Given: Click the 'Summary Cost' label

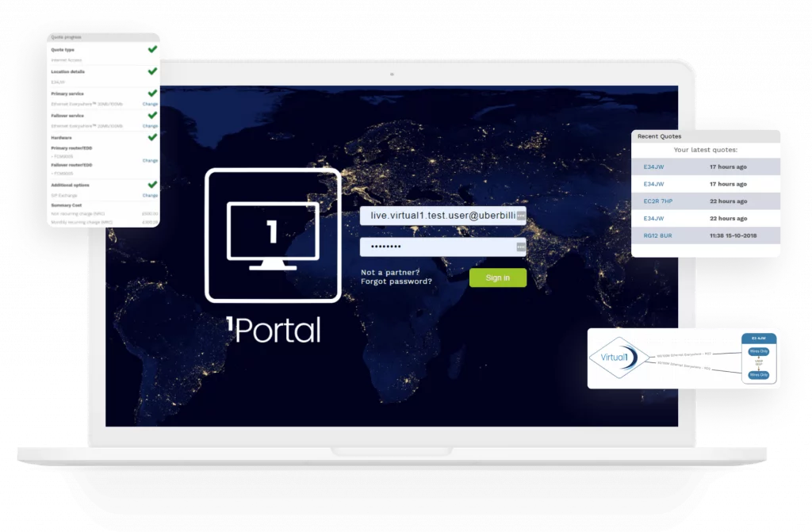Looking at the screenshot, I should tap(67, 205).
